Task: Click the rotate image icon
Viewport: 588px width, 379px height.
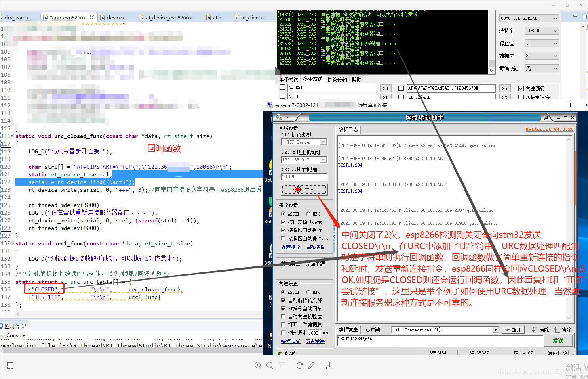Action: pos(299,365)
